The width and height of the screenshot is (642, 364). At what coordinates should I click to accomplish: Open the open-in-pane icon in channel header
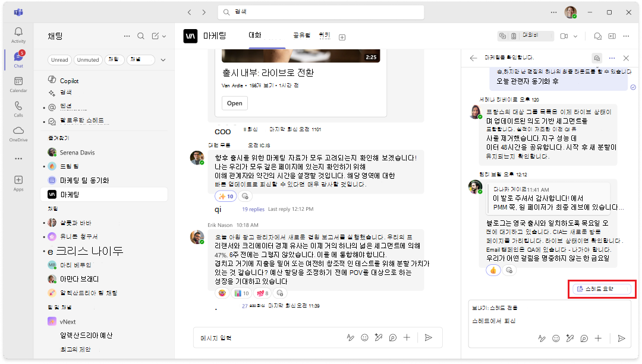612,36
